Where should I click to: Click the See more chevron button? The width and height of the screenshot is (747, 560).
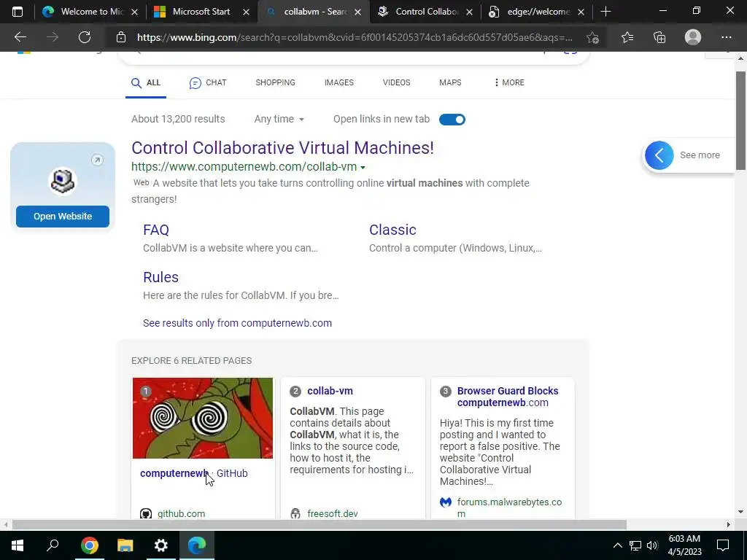[659, 155]
